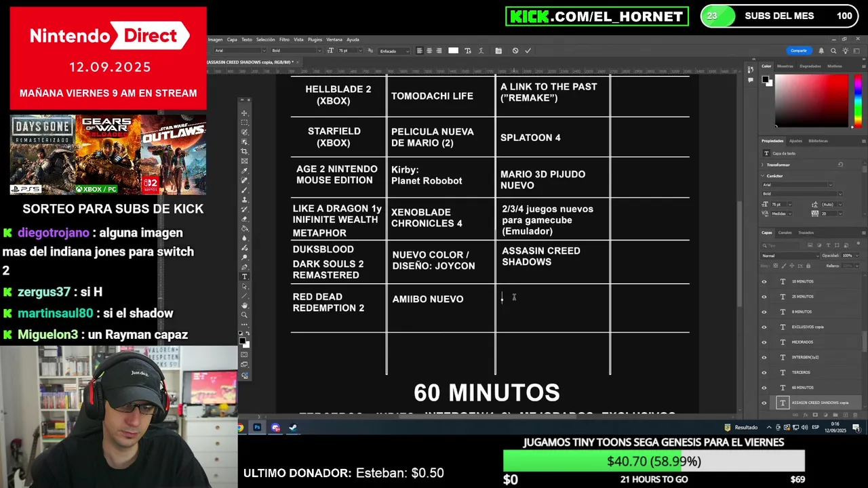Screen dimensions: 868x488
Task: Open the Filtro menu
Action: pos(284,39)
